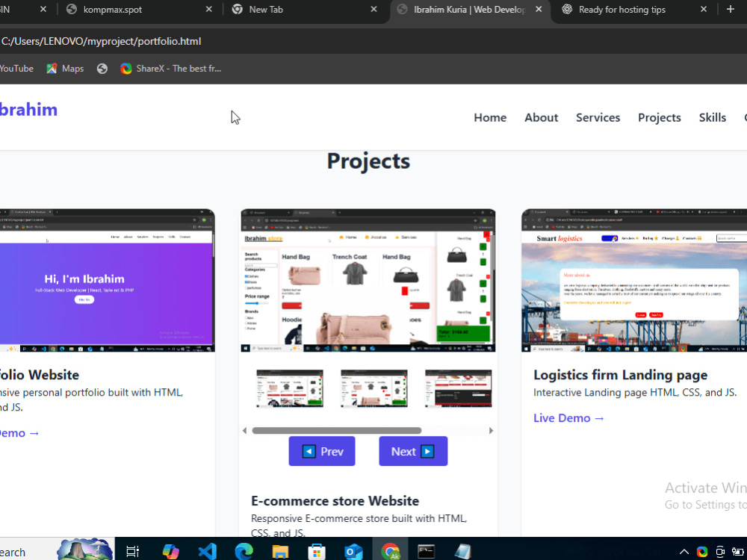Go to About nav link
747x560 pixels.
[541, 118]
